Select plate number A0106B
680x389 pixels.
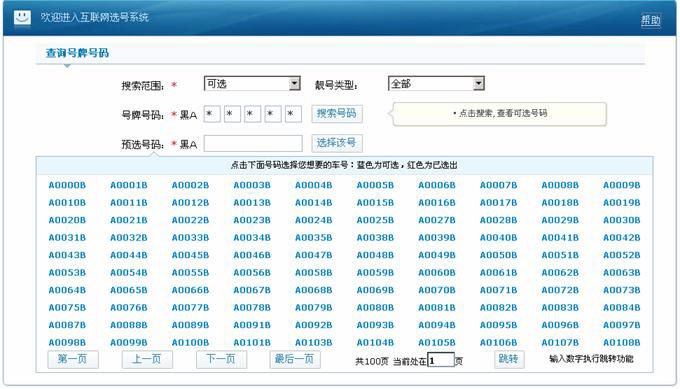tap(498, 343)
